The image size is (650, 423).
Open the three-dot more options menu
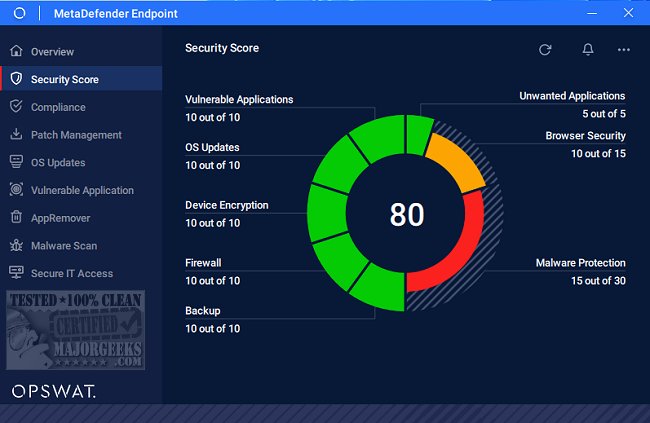[623, 50]
